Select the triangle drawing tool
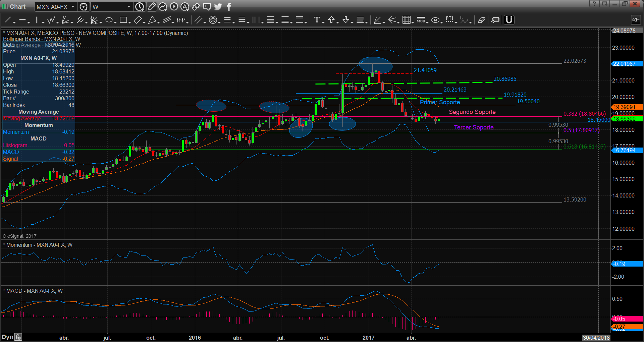This screenshot has height=342, width=644. (152, 20)
